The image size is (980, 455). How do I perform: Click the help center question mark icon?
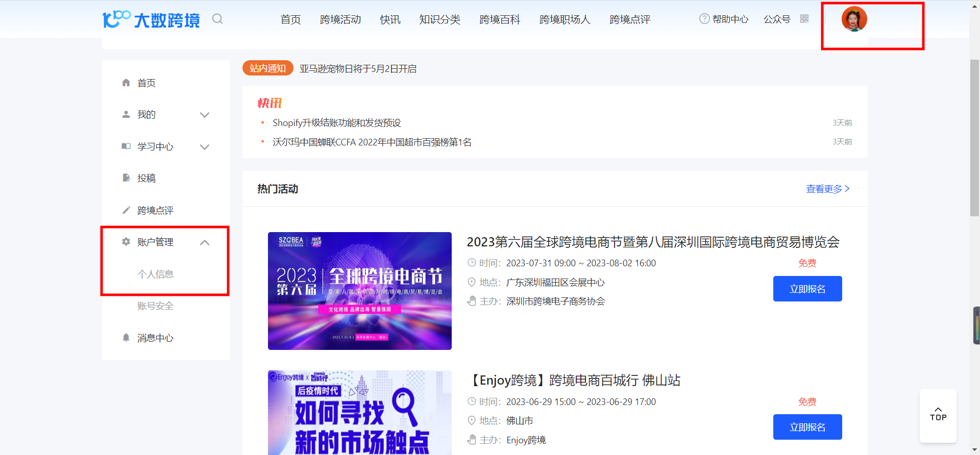(704, 19)
